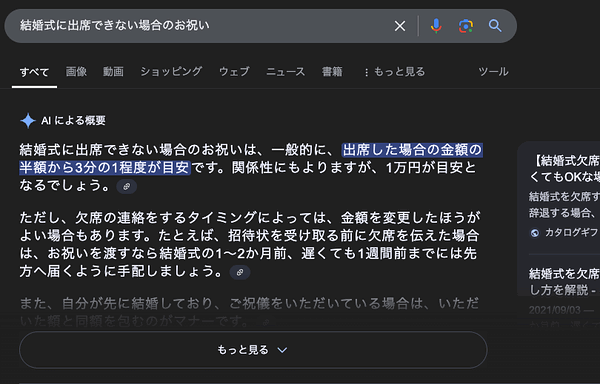Open source link icon after 手配しましょう
600x384 pixels.
tap(240, 272)
